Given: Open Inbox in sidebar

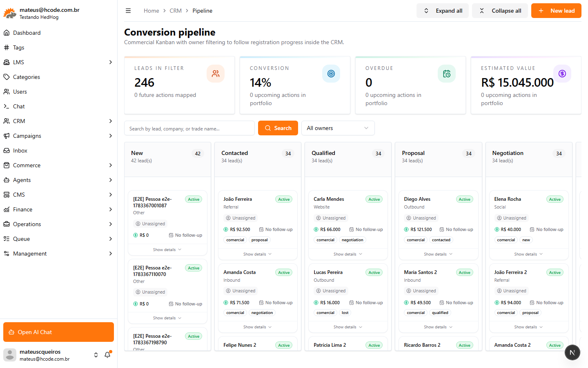Looking at the screenshot, I should pyautogui.click(x=58, y=150).
